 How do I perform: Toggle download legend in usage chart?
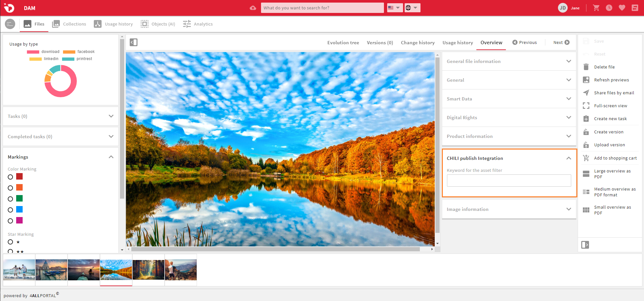(x=43, y=52)
